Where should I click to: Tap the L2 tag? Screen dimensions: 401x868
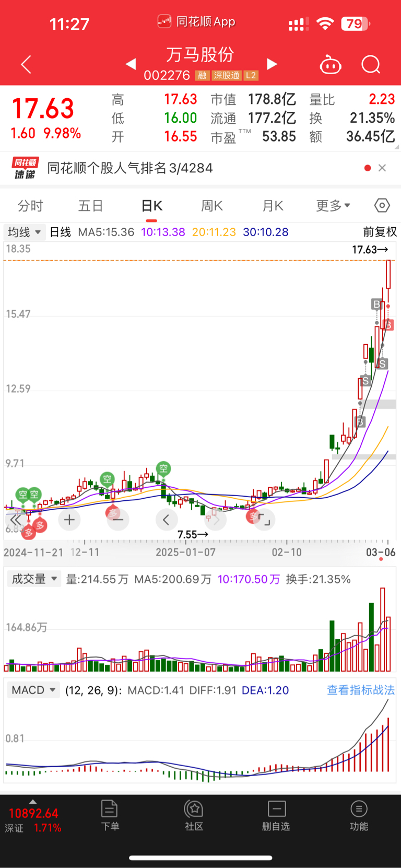pos(251,75)
